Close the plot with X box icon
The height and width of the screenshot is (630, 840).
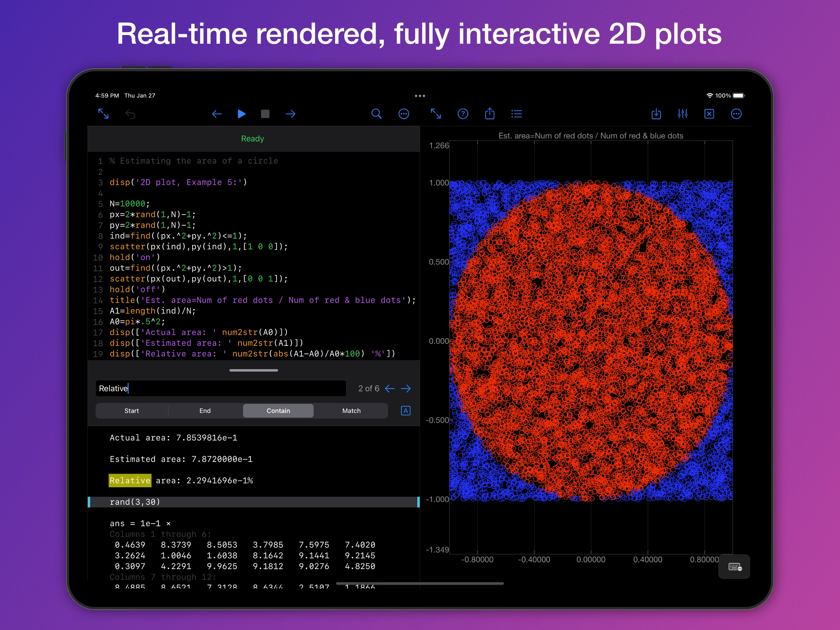point(709,114)
